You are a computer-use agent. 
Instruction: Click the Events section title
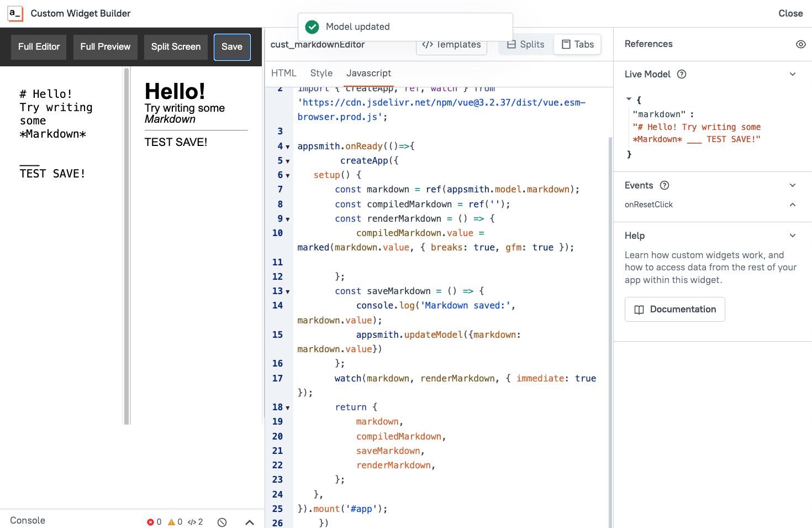click(x=639, y=185)
